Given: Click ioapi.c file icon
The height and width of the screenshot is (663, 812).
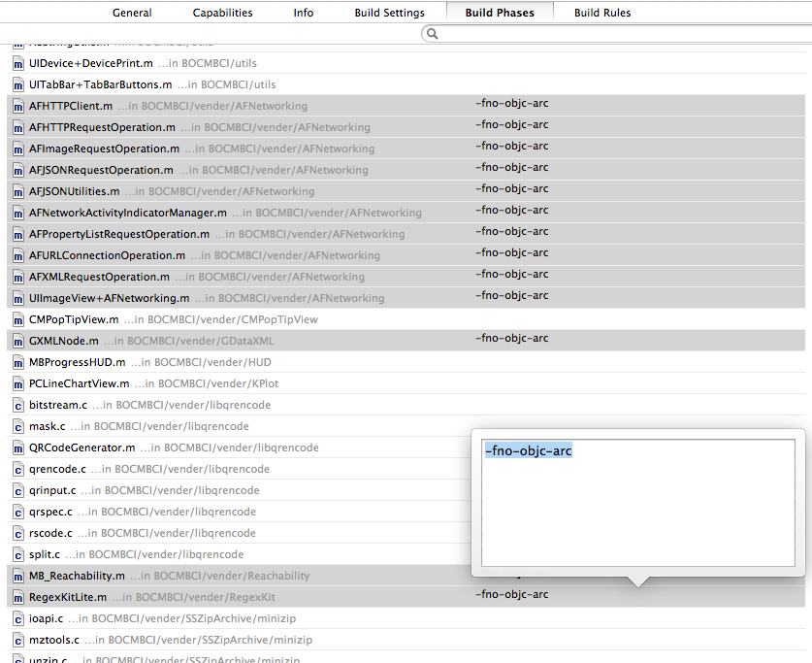Looking at the screenshot, I should [x=18, y=619].
